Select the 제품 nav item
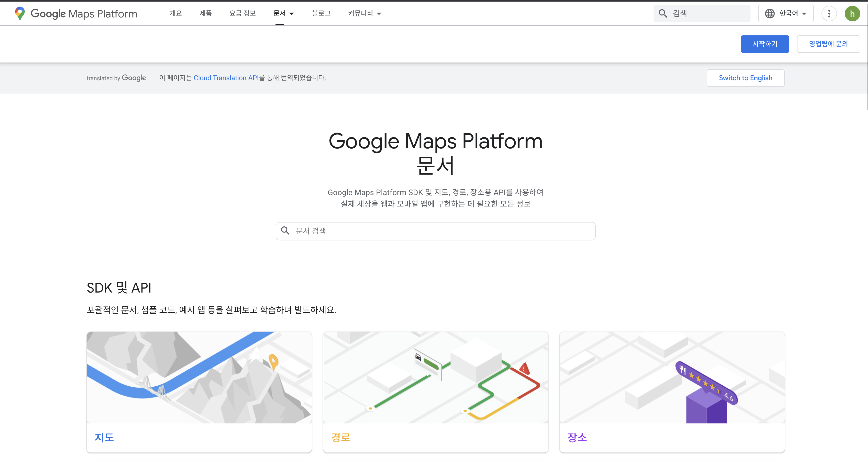Viewport: 868px width, 461px height. 205,14
